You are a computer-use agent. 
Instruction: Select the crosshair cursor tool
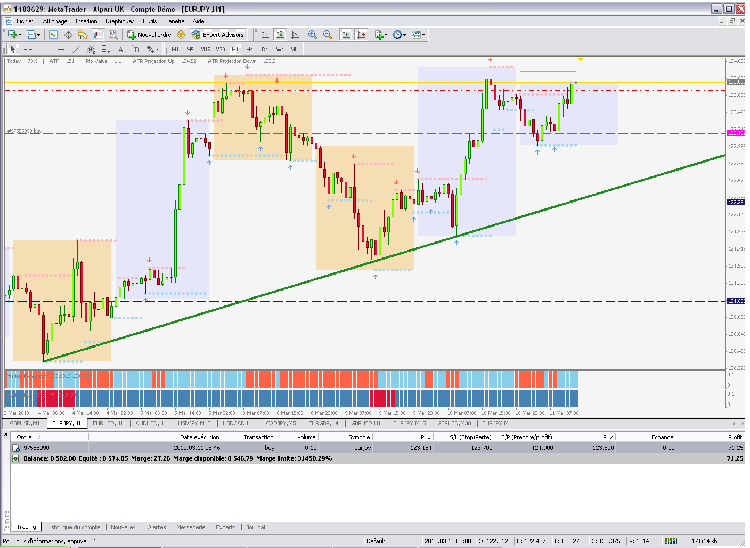[x=27, y=48]
